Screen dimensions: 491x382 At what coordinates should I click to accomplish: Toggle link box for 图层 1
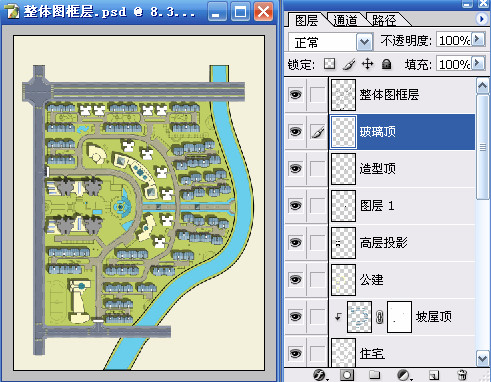click(x=317, y=206)
